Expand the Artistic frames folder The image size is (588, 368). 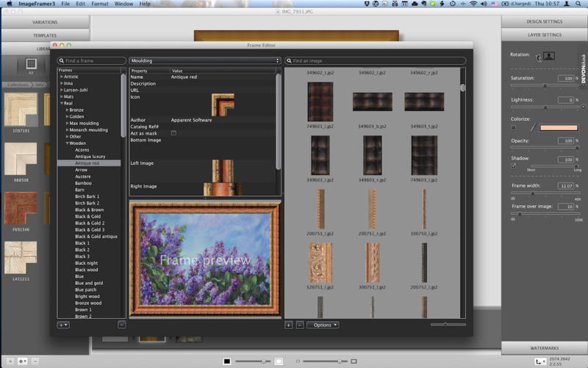(62, 77)
